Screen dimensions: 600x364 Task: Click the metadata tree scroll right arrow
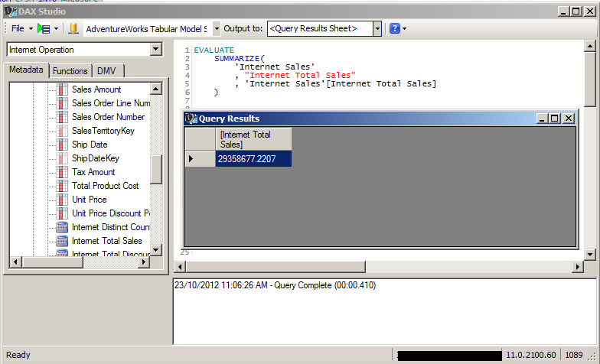point(144,262)
